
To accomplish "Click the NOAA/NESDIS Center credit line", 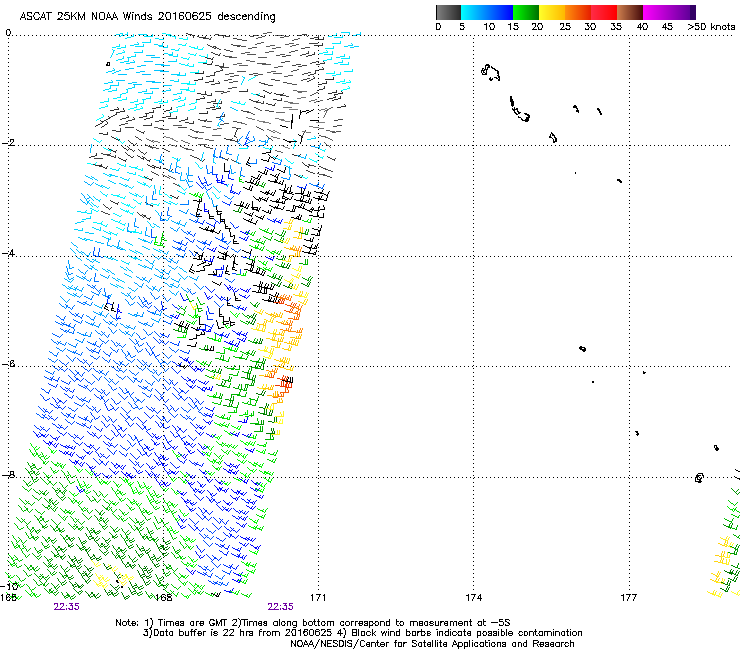I will pos(432,644).
